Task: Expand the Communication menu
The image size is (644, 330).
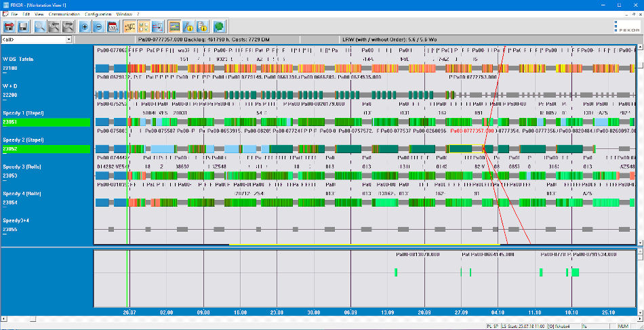Action: [64, 14]
